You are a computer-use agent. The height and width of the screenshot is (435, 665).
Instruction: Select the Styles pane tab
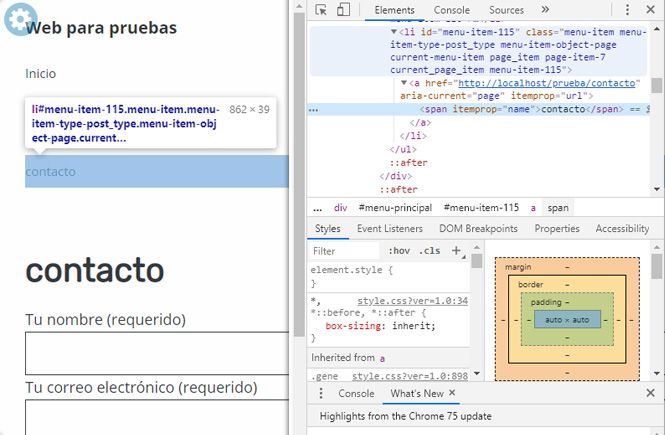327,229
